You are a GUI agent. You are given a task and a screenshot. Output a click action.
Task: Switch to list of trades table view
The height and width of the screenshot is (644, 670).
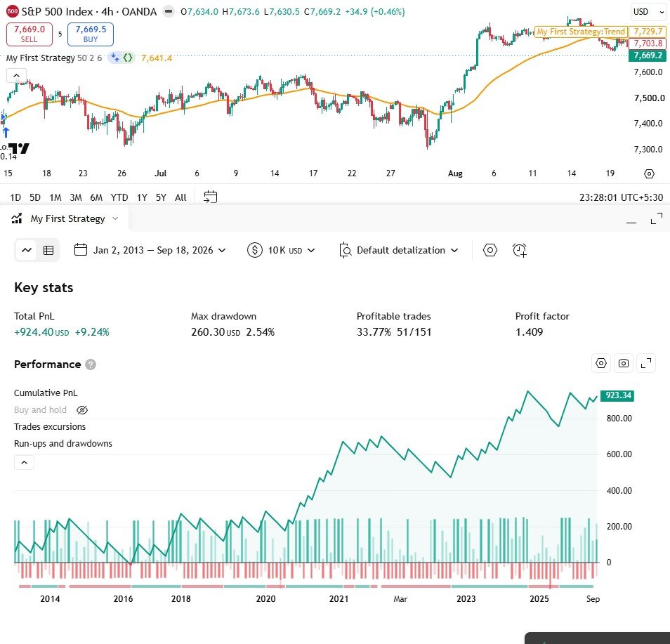(x=48, y=250)
